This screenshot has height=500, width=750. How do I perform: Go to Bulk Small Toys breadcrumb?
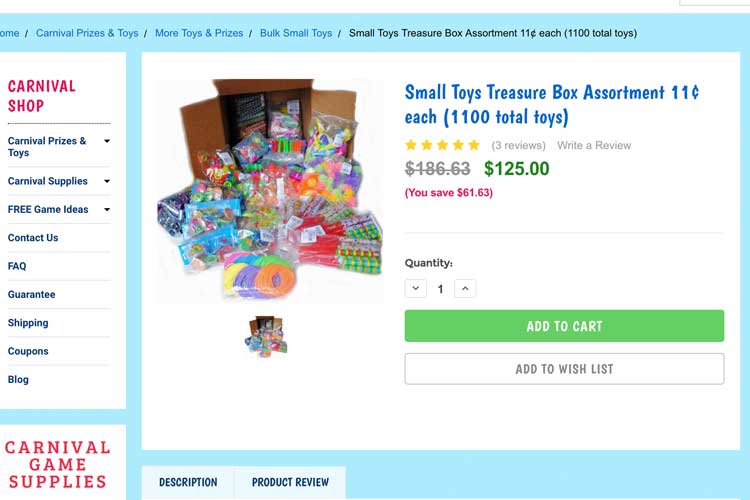click(x=296, y=33)
